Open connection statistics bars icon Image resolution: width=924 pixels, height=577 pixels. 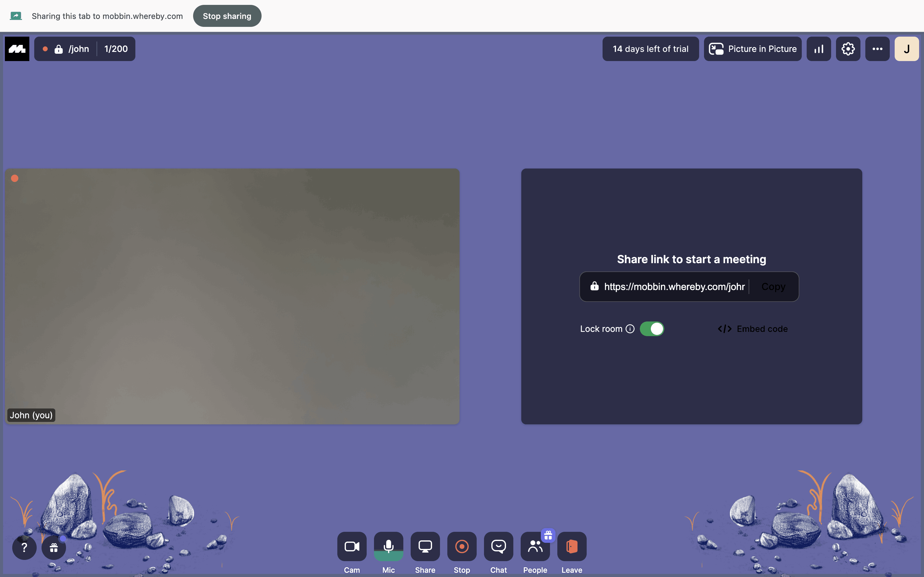pos(819,49)
